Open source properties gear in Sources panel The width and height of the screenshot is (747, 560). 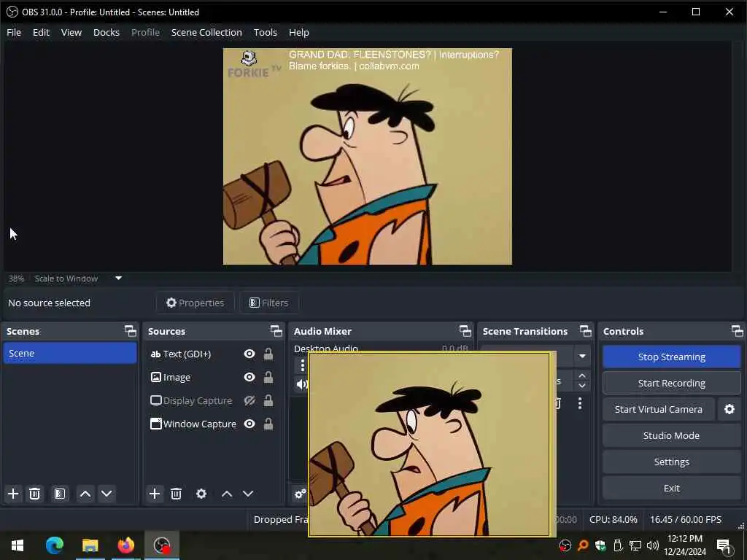[x=201, y=494]
